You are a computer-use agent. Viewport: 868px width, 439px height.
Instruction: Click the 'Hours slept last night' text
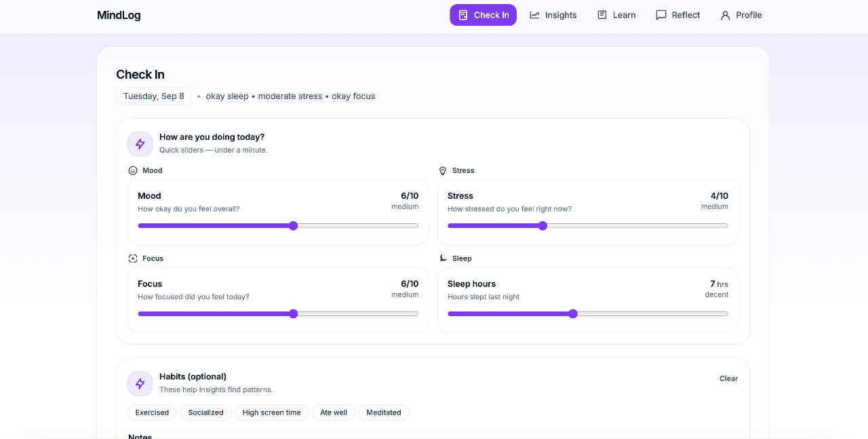pyautogui.click(x=484, y=297)
